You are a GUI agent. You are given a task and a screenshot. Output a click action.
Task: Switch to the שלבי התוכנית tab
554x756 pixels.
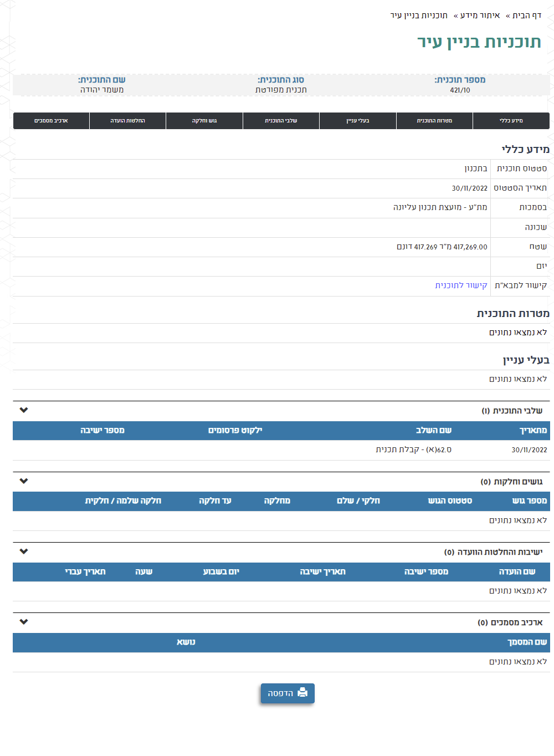(281, 120)
